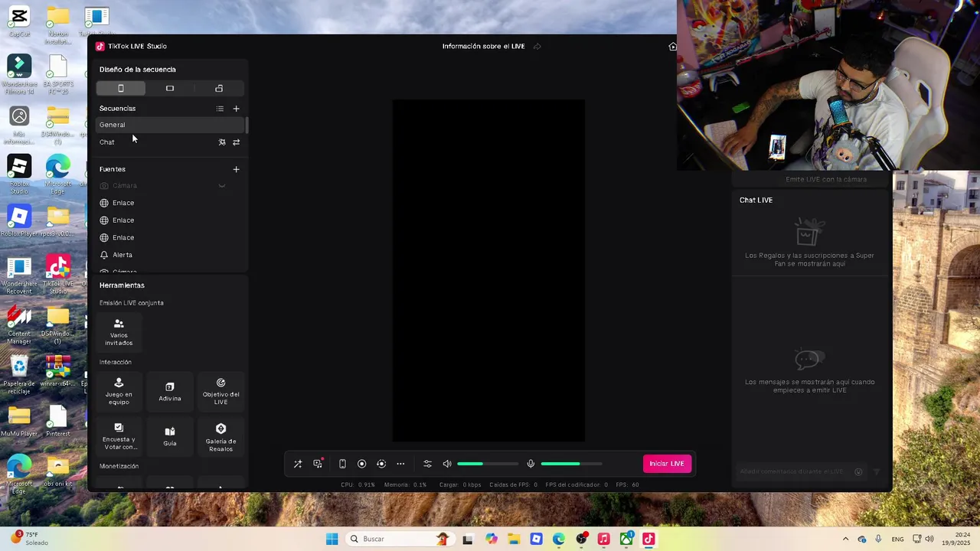The width and height of the screenshot is (980, 551).
Task: Click the Iniciar LIVE button
Action: pyautogui.click(x=667, y=464)
